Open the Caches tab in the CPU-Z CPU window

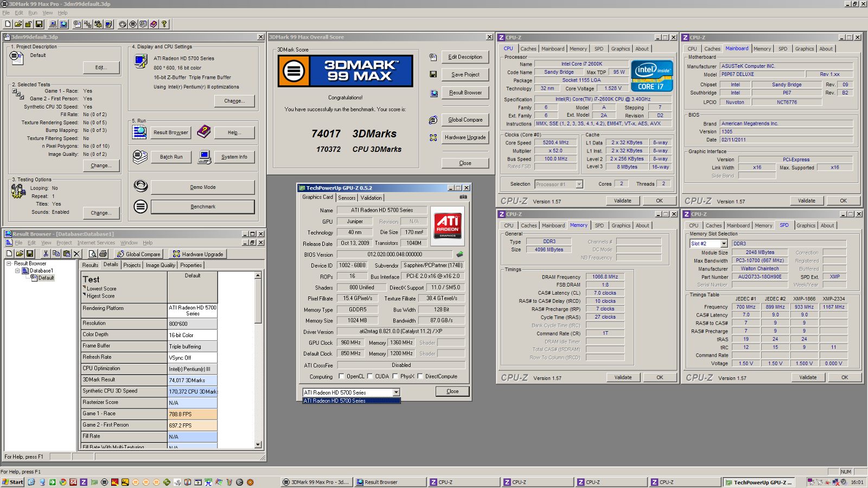[528, 49]
